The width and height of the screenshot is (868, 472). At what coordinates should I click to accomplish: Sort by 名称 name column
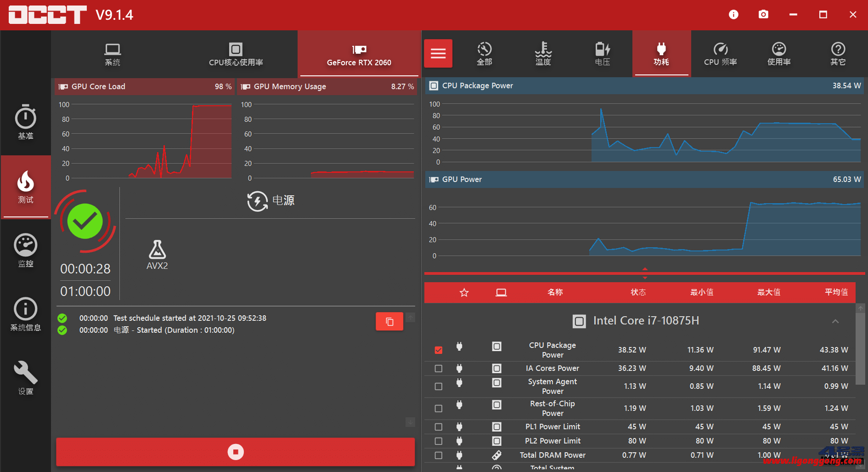click(x=555, y=292)
